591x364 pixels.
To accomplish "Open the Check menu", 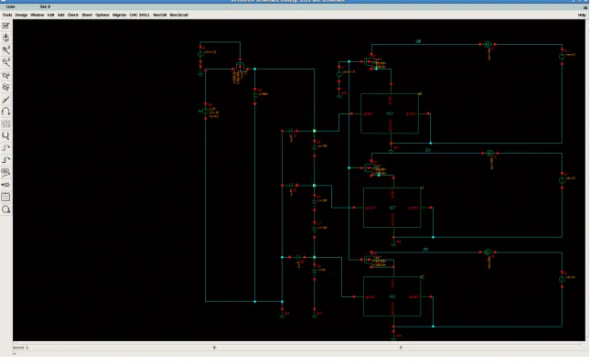I will pyautogui.click(x=73, y=15).
